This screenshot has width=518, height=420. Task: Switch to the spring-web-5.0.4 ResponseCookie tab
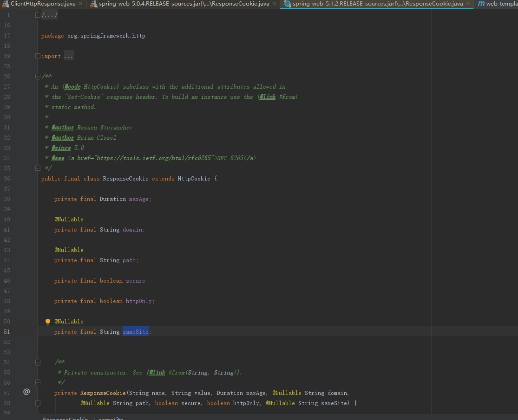coord(181,4)
